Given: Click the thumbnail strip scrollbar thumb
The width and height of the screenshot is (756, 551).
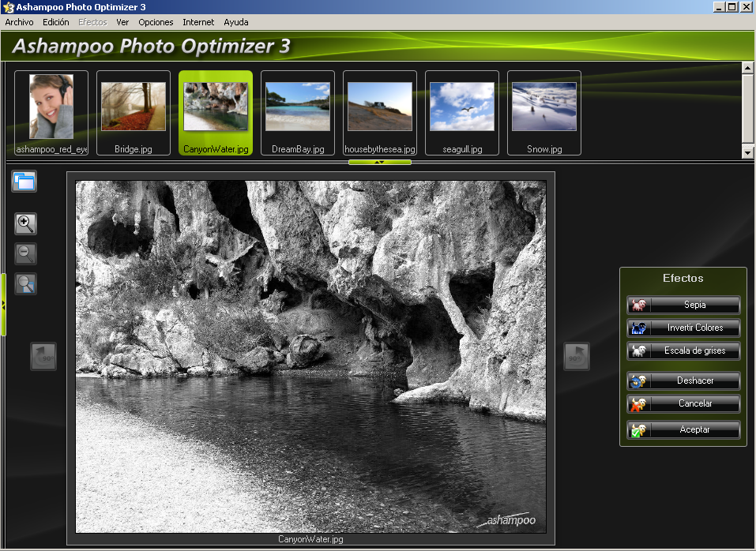Looking at the screenshot, I should click(x=747, y=108).
